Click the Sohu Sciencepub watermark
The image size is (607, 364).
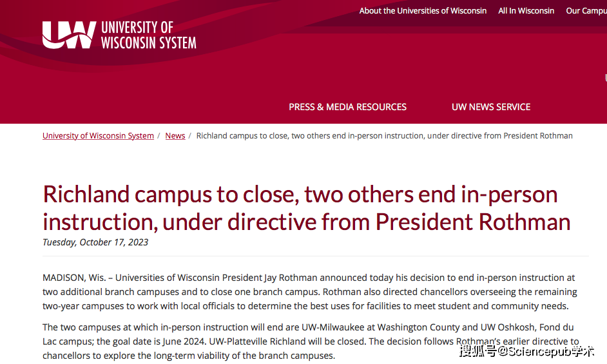[527, 351]
